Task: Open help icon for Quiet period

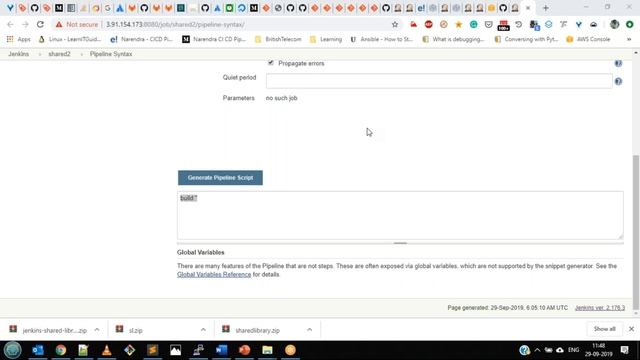Action: (618, 82)
